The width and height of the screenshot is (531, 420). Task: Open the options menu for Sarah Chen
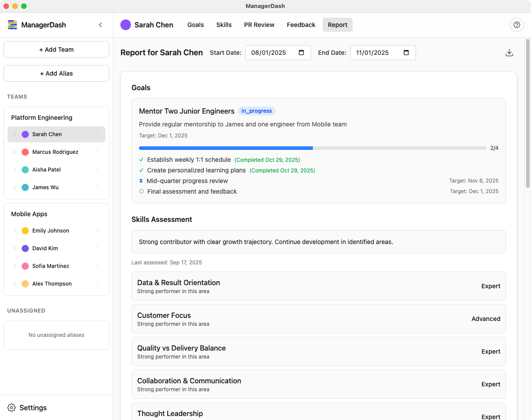[97, 134]
